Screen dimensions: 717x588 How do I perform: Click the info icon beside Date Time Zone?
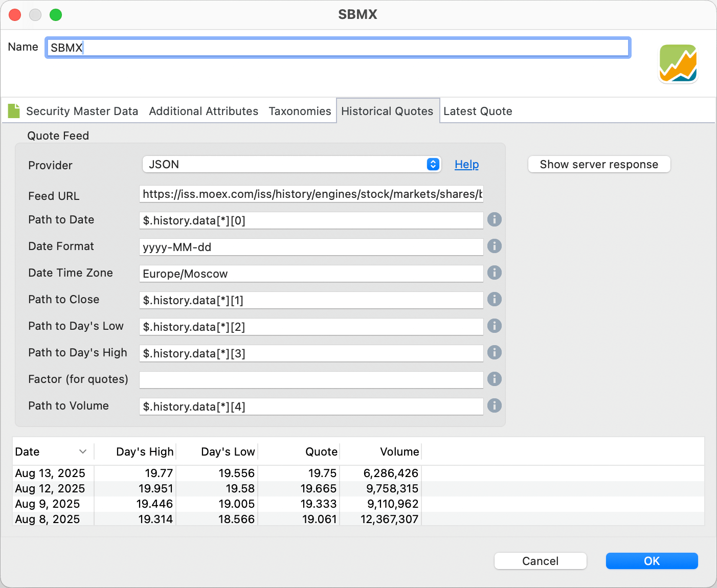click(x=494, y=273)
